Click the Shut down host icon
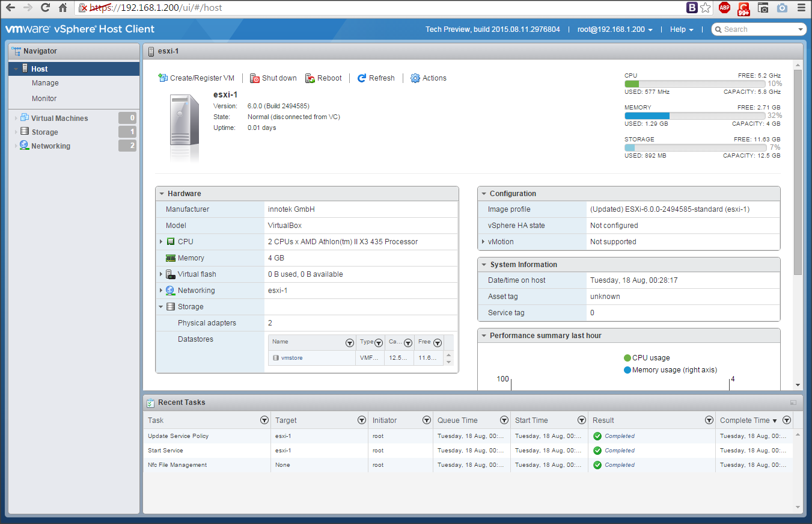This screenshot has height=524, width=812. [255, 78]
